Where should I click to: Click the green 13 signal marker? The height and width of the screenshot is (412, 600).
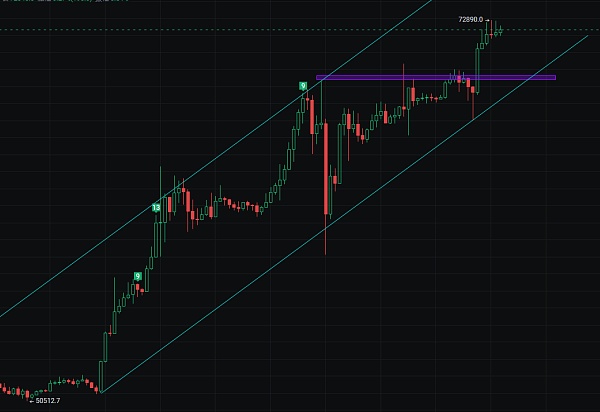coord(156,208)
